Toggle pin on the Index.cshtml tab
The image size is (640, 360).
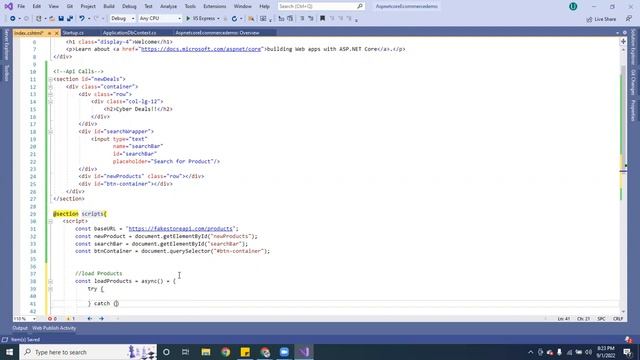coord(49,33)
